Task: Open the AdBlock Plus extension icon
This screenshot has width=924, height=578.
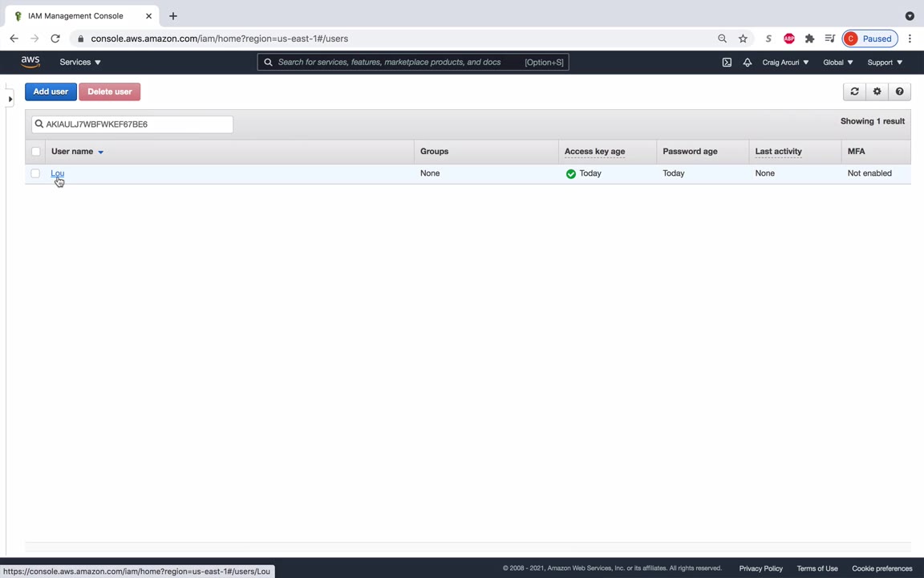Action: click(789, 39)
